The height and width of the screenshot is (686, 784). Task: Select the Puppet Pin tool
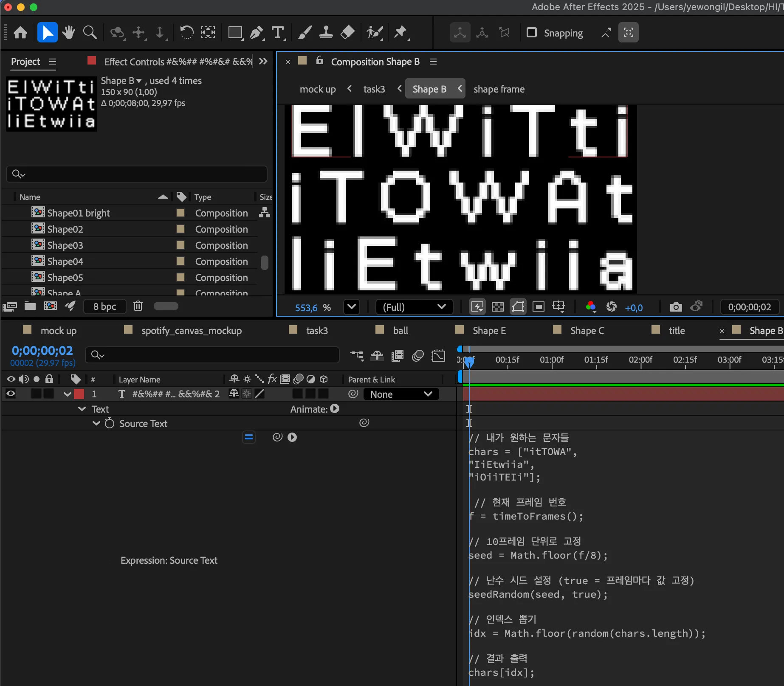pyautogui.click(x=400, y=33)
